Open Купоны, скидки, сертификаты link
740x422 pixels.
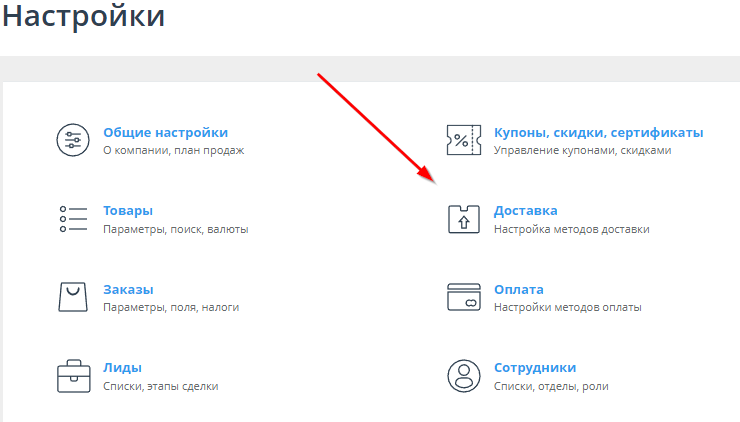click(x=598, y=132)
